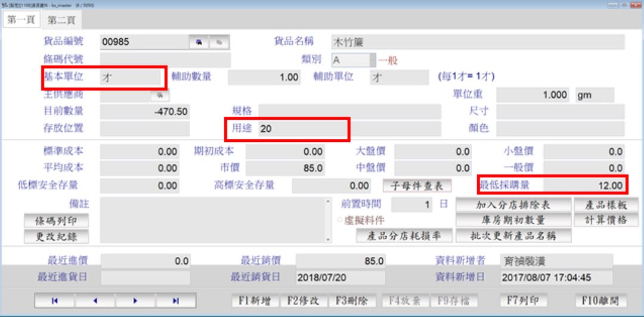
Task: Expand the 類別 dropdown
Action: (x=373, y=60)
